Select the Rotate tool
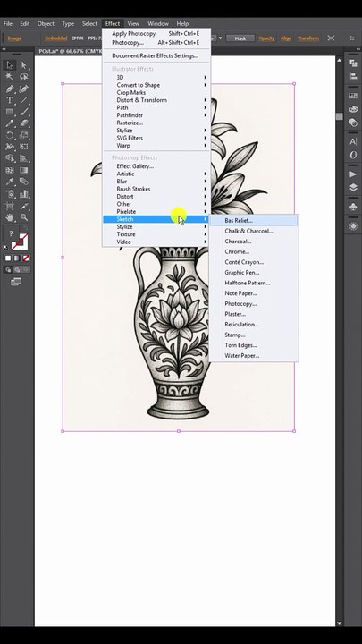The height and width of the screenshot is (644, 362). coord(10,135)
